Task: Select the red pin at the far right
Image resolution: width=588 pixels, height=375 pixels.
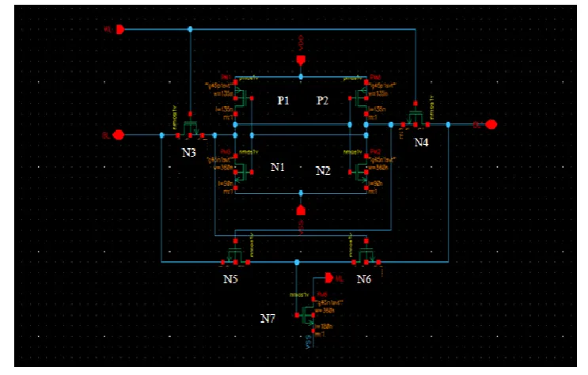Action: point(491,124)
